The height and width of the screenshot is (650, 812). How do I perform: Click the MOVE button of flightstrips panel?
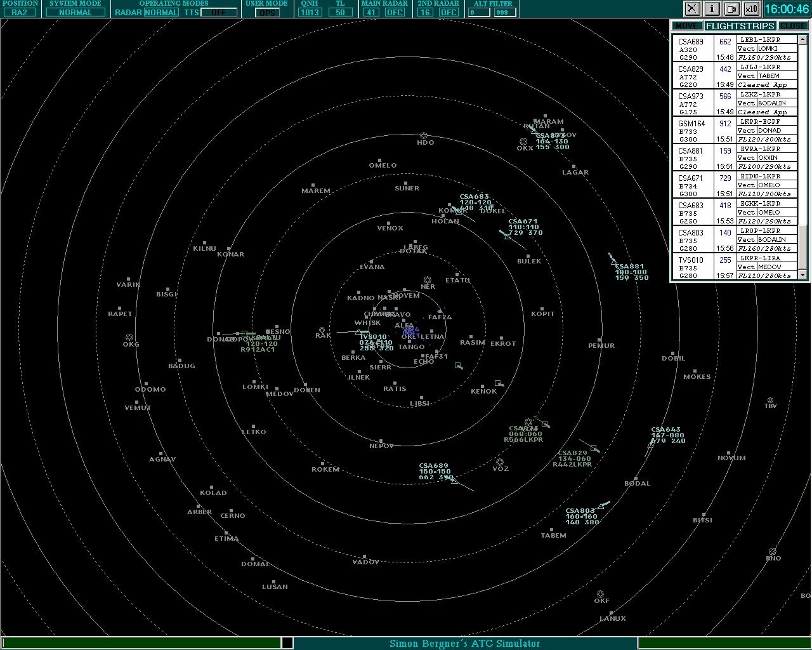pyautogui.click(x=687, y=26)
